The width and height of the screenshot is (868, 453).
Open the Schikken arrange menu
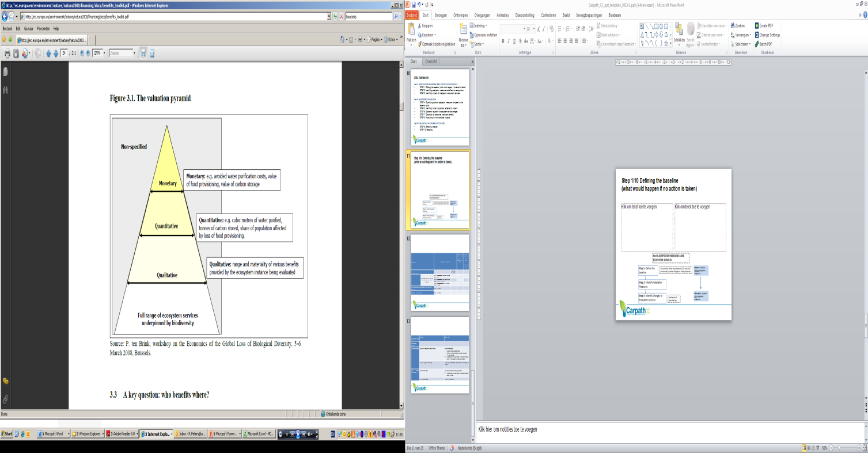click(679, 34)
